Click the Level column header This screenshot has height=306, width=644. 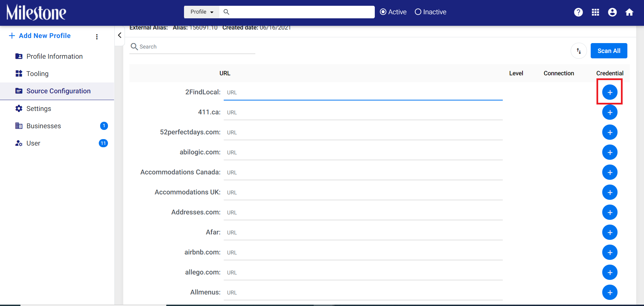click(516, 73)
